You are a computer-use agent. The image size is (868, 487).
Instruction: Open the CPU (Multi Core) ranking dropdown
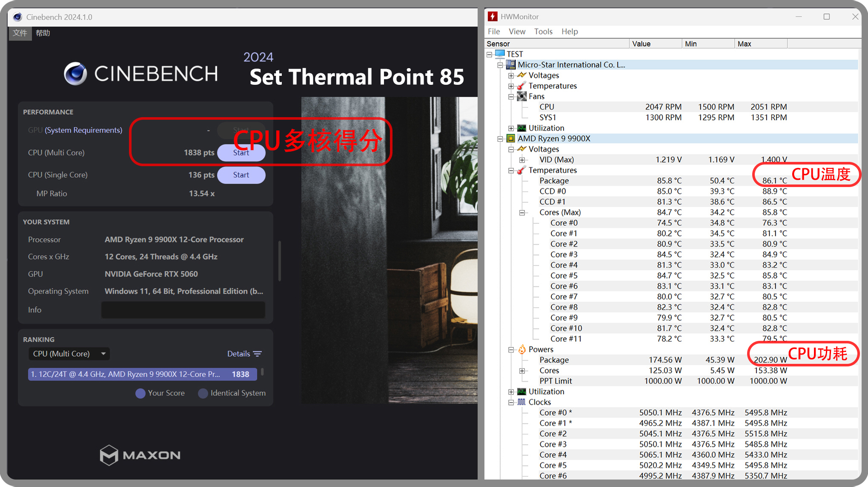[x=69, y=354]
